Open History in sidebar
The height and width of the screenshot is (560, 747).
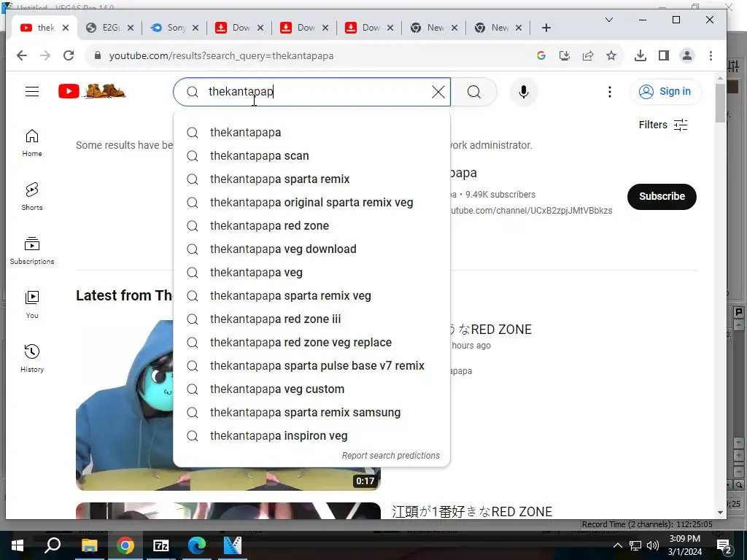[32, 358]
